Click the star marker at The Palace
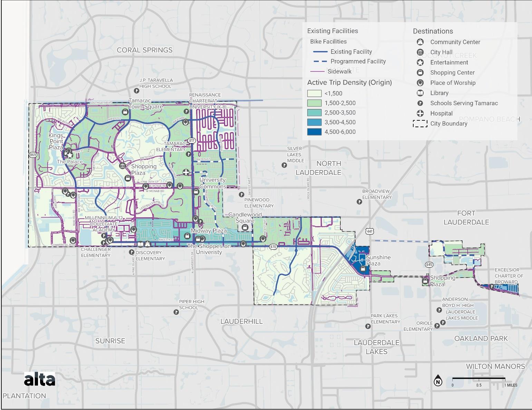The image size is (532, 410). coord(69,155)
